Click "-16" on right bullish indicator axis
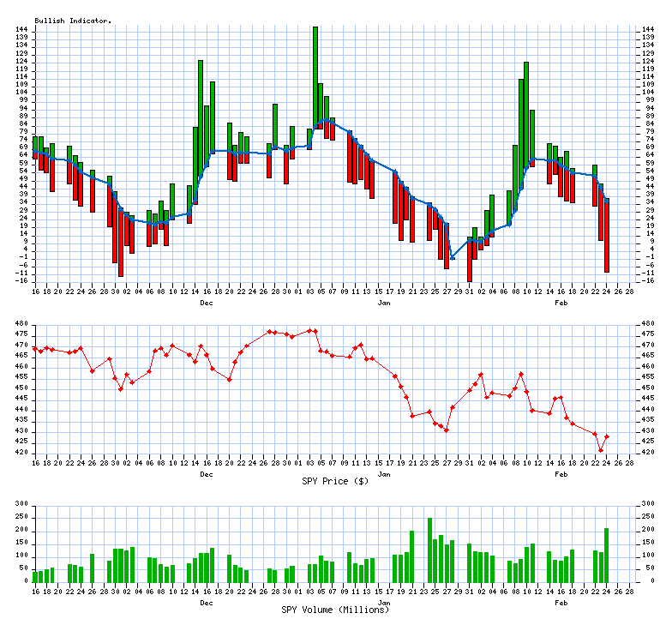 click(x=649, y=280)
